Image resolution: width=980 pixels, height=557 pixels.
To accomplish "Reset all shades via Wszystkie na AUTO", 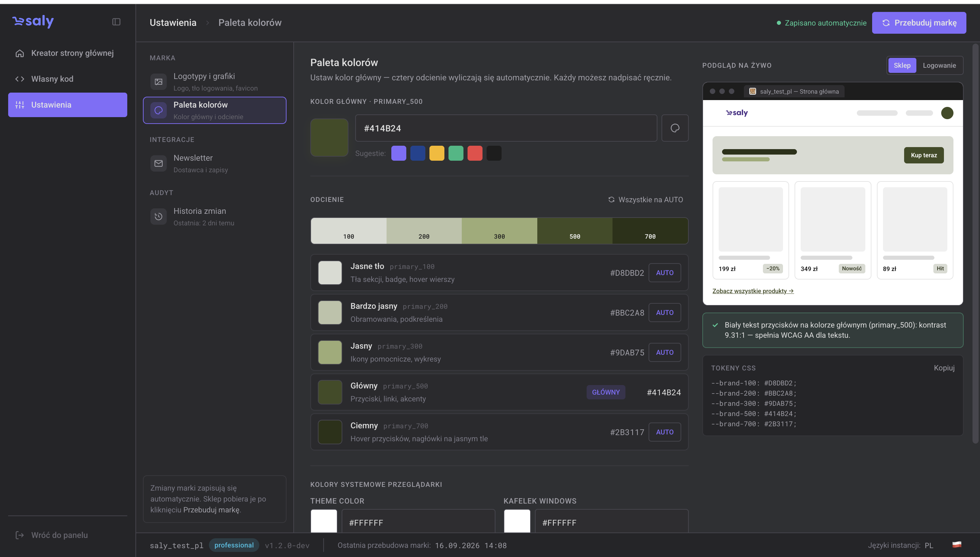I will tap(646, 200).
